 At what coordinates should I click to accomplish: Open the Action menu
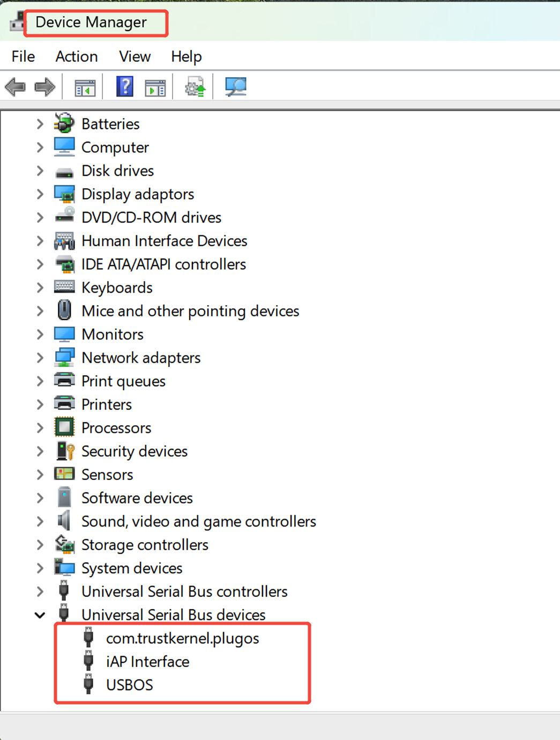[77, 56]
